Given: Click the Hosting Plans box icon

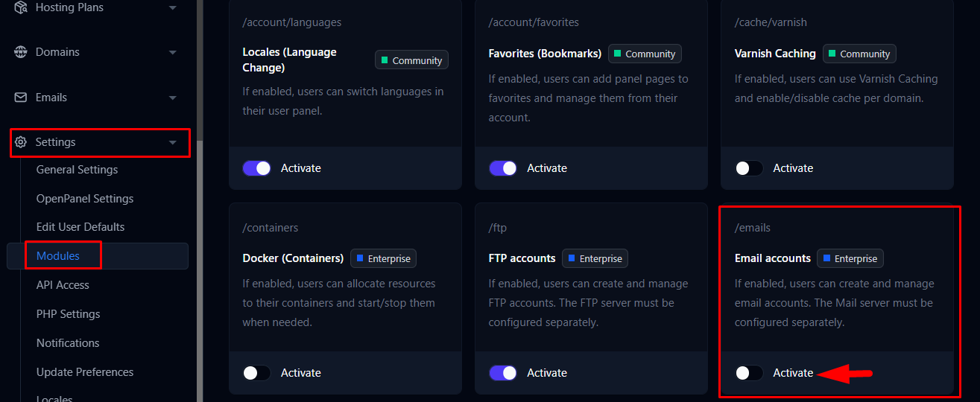Looking at the screenshot, I should [21, 7].
